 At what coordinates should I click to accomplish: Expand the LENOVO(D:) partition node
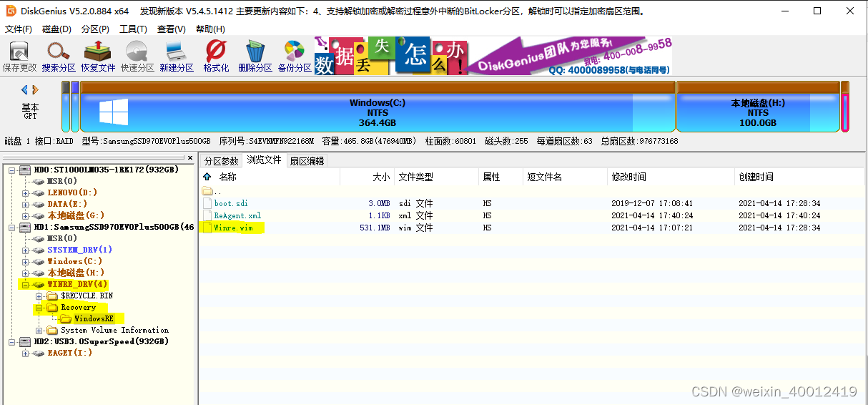[x=25, y=192]
